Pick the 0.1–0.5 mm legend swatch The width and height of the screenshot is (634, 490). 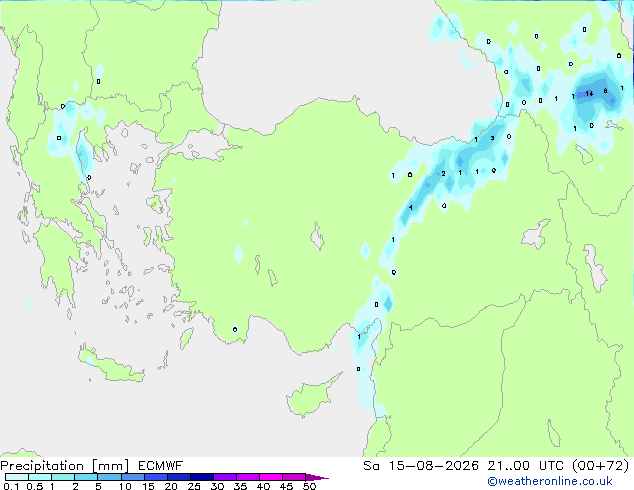coord(17,477)
